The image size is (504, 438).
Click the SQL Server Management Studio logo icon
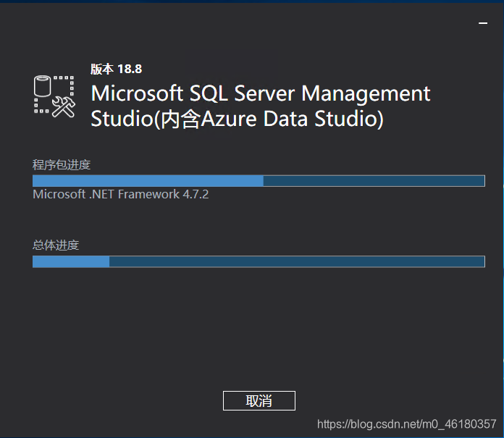pos(54,96)
